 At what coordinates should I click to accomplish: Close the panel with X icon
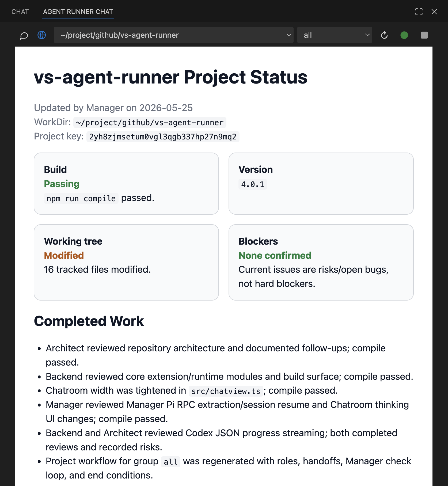coord(434,12)
